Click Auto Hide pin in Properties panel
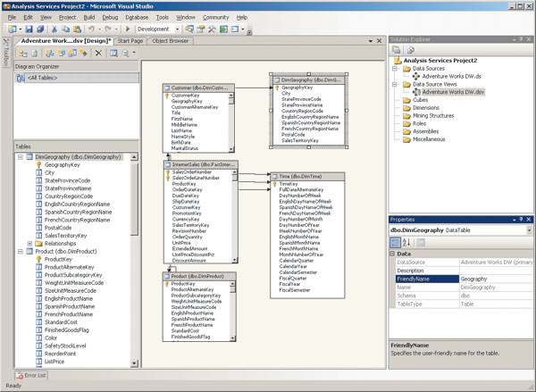The width and height of the screenshot is (536, 392). tap(521, 220)
